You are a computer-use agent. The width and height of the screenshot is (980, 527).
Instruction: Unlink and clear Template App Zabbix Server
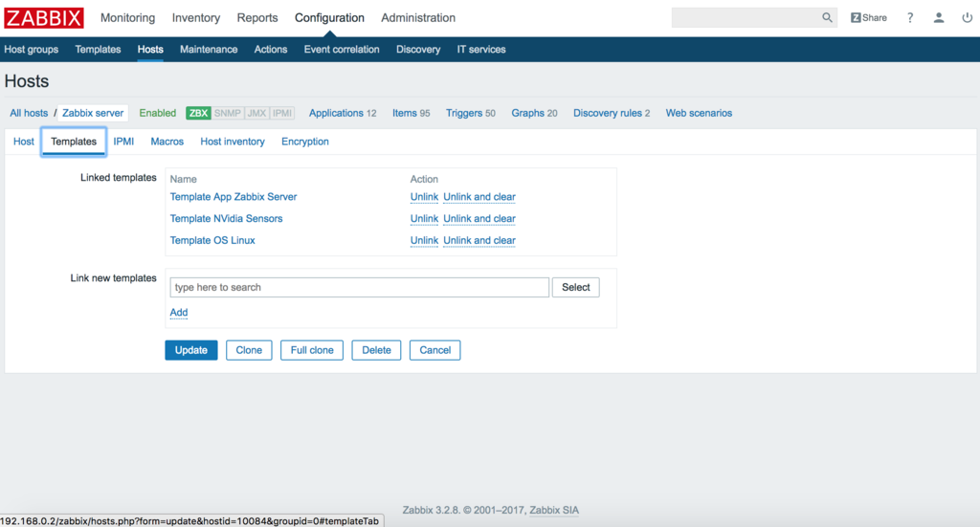tap(479, 197)
